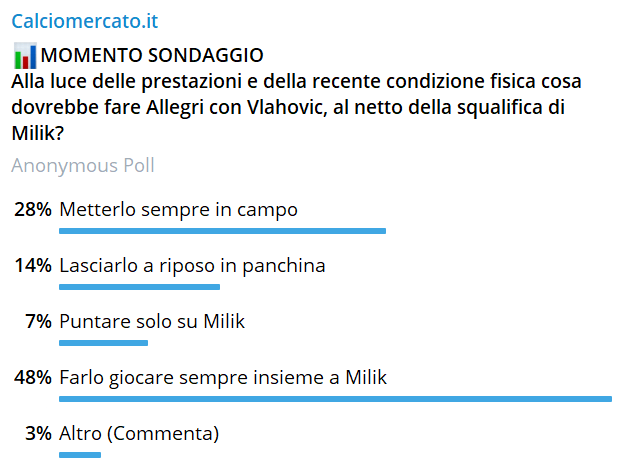Click the Anonymous Poll label
Viewport: 631px width, 468px height.
[x=82, y=165]
